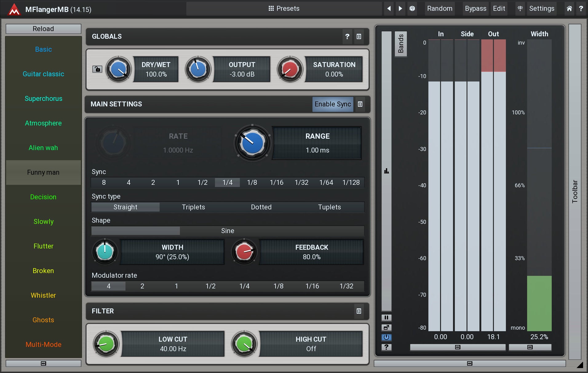The height and width of the screenshot is (373, 588).
Task: Click the Random button
Action: (439, 9)
